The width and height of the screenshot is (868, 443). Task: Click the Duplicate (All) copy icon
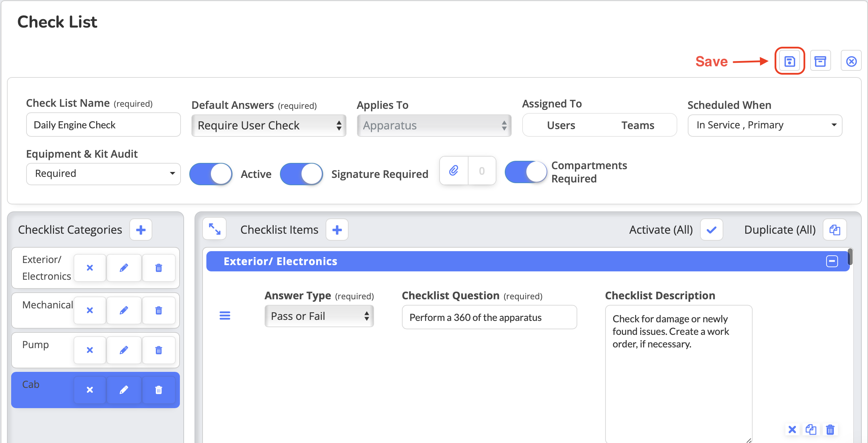pyautogui.click(x=835, y=230)
